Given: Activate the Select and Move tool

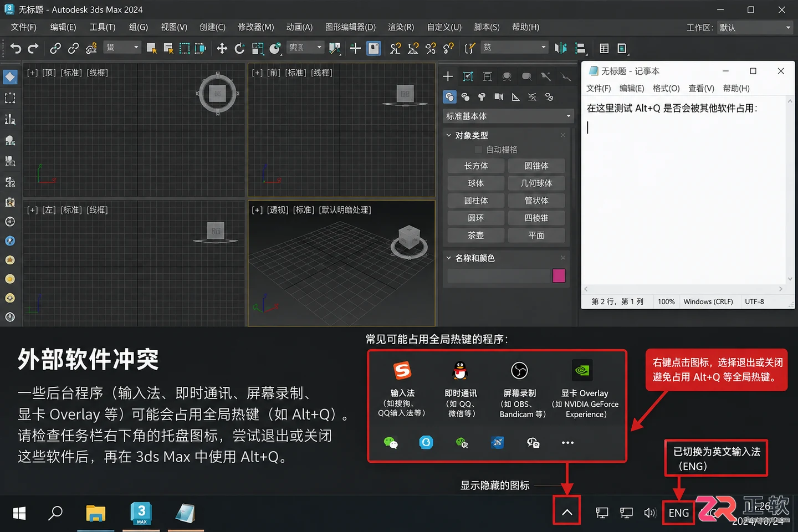Looking at the screenshot, I should pyautogui.click(x=222, y=48).
